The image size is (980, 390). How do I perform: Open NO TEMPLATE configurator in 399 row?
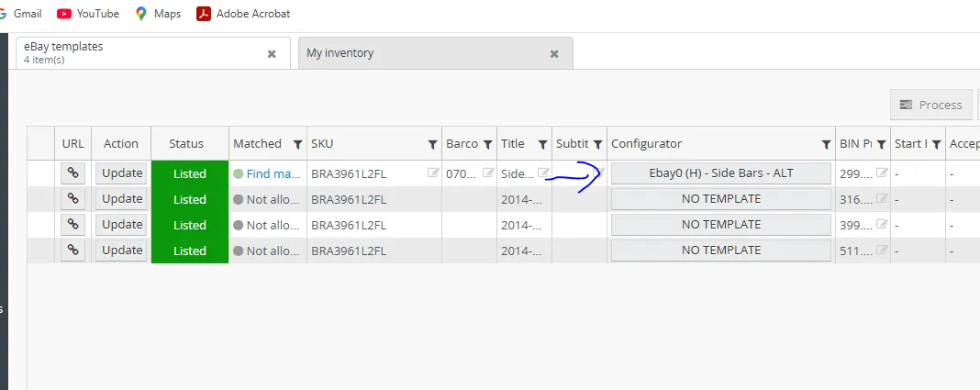coord(721,225)
